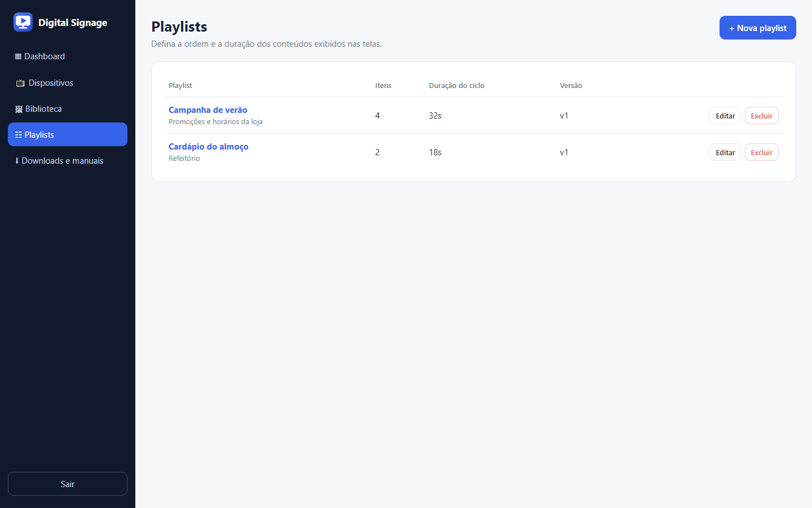
Task: Click the item count 4 cell
Action: [377, 116]
